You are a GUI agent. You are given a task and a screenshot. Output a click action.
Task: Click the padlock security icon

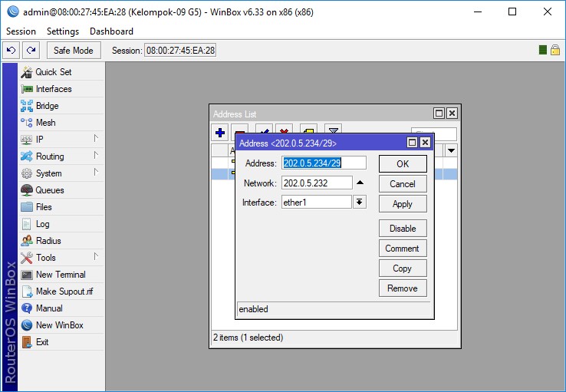555,50
